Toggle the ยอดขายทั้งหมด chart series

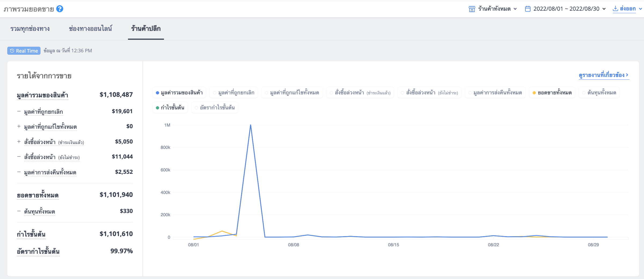click(x=552, y=93)
